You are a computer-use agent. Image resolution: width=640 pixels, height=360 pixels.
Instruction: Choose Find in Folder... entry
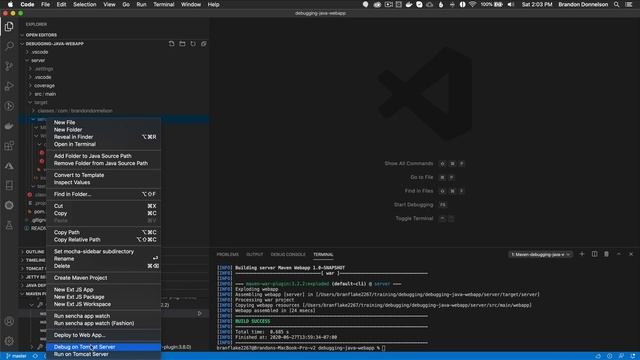[x=104, y=194]
